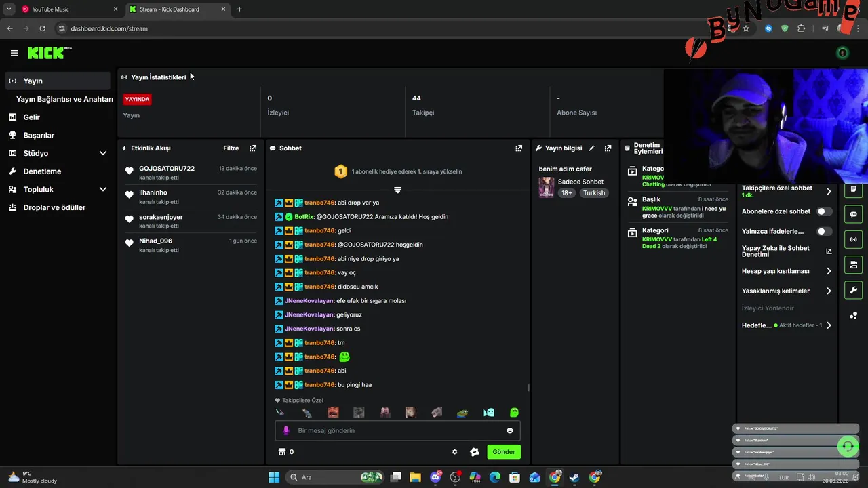Click the address bar URL

[x=109, y=28]
